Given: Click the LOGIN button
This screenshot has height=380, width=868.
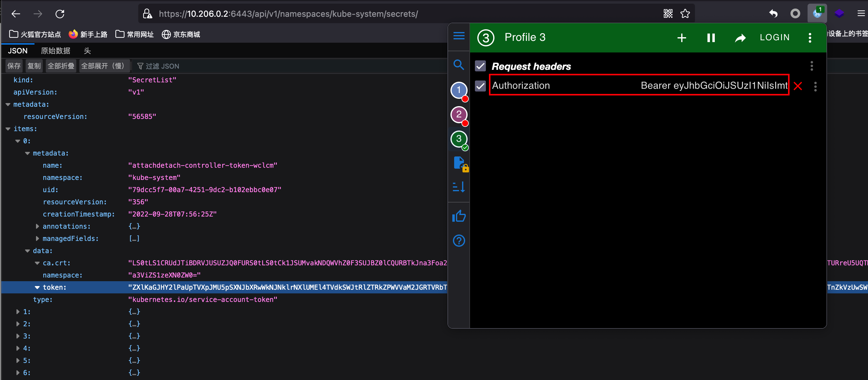Looking at the screenshot, I should [x=774, y=38].
